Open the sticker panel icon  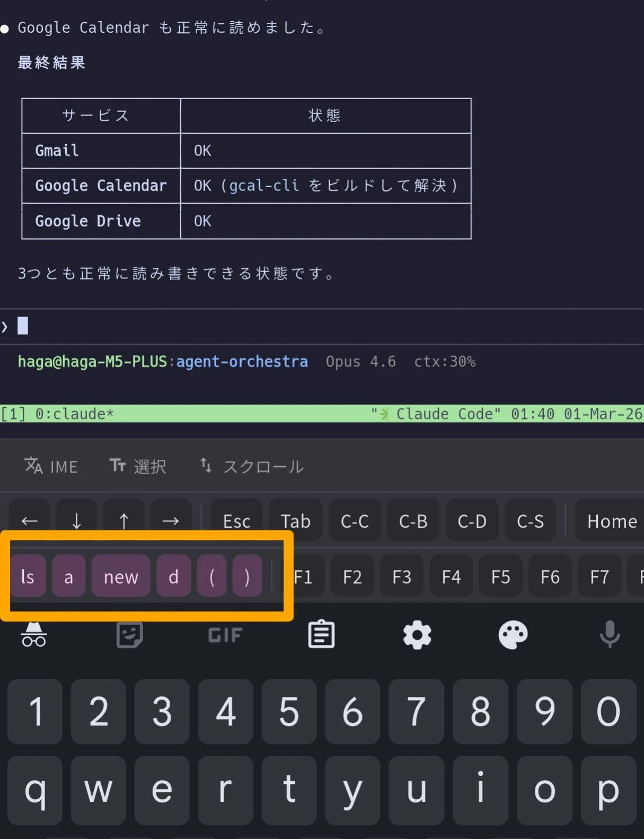(x=130, y=634)
